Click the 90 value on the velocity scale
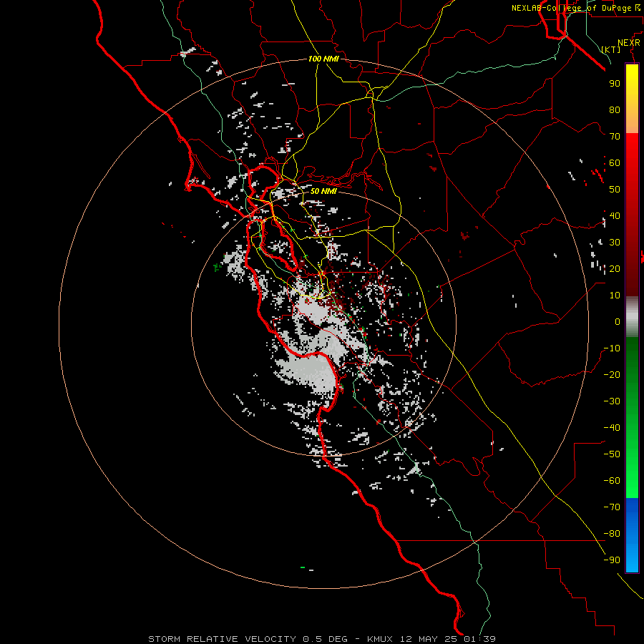This screenshot has height=644, width=644. [615, 84]
